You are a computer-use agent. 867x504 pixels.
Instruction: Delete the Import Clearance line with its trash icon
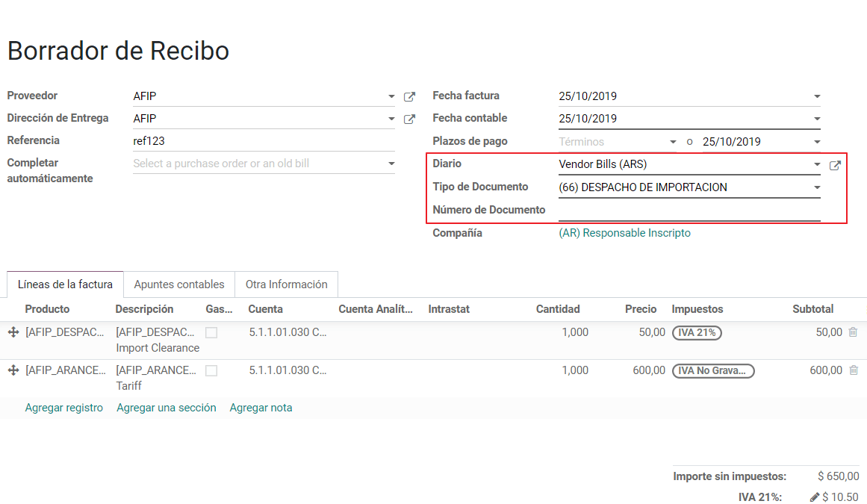852,332
